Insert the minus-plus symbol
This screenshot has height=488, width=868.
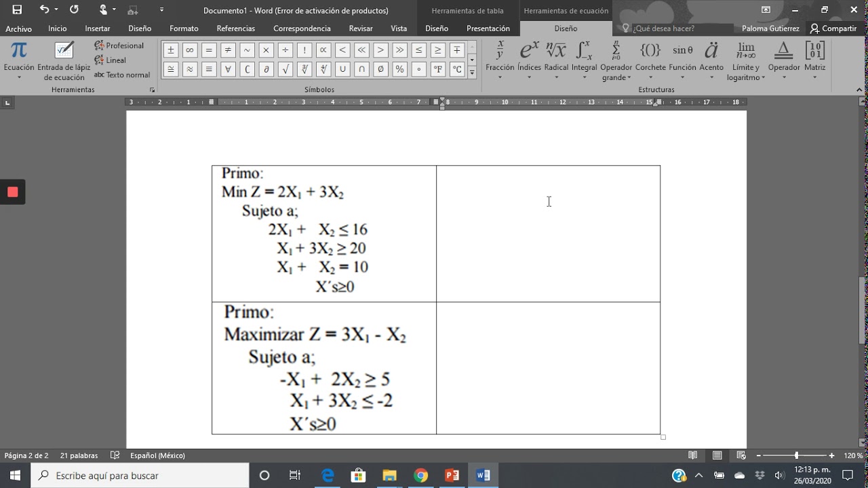[x=457, y=50]
